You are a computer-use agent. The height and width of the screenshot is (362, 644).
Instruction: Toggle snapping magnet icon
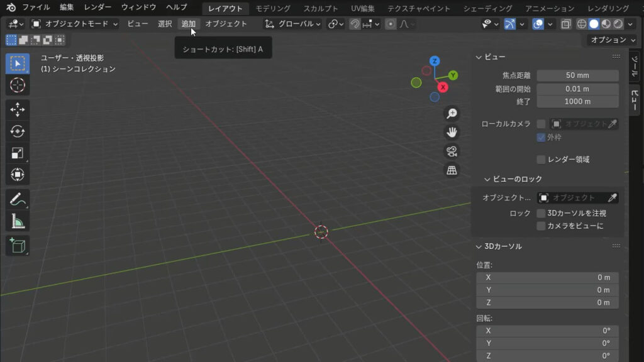pos(355,24)
